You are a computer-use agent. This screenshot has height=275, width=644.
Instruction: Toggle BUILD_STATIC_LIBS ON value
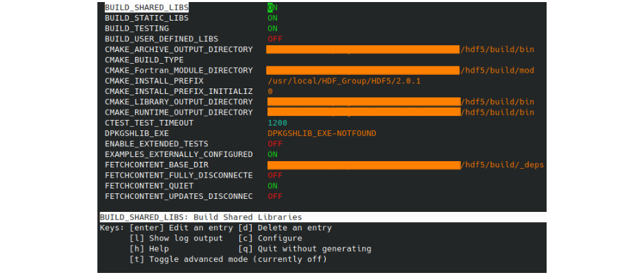[x=272, y=18]
